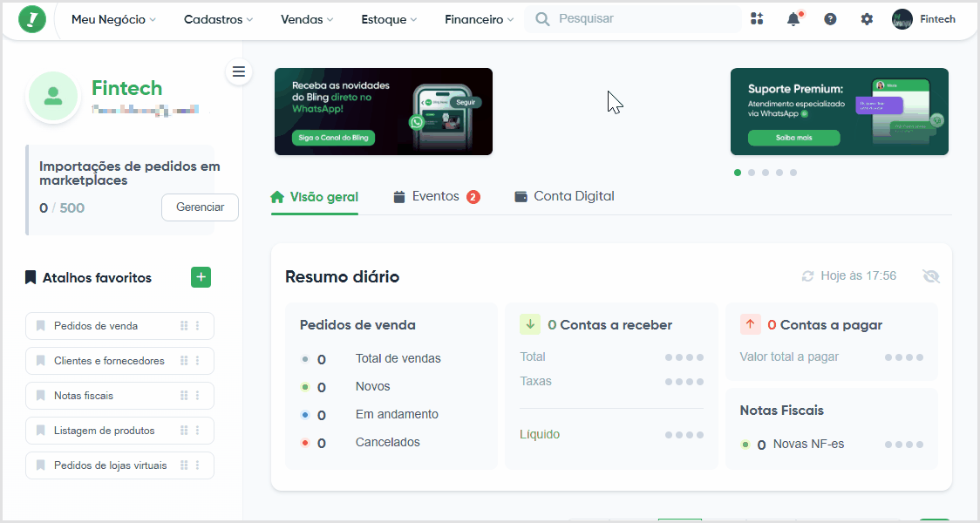Screen dimensions: 980x523
Task: Switch to the Conta Digital tab
Action: click(564, 196)
